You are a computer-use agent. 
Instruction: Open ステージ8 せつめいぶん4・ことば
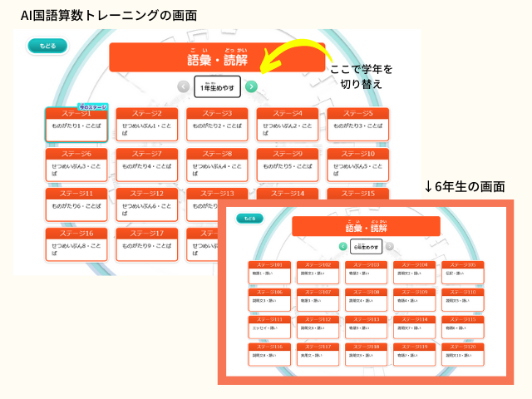click(217, 165)
